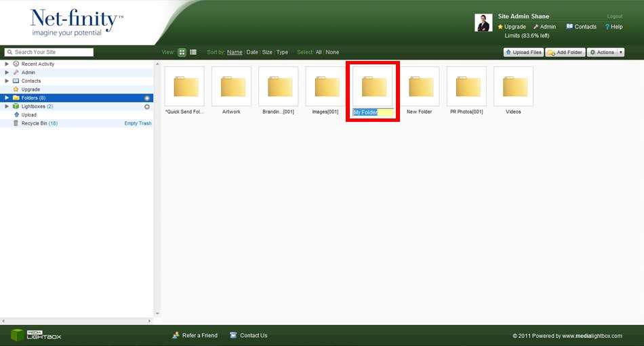Click the Upload Files button
Screen dimensions: 644x346
point(523,52)
